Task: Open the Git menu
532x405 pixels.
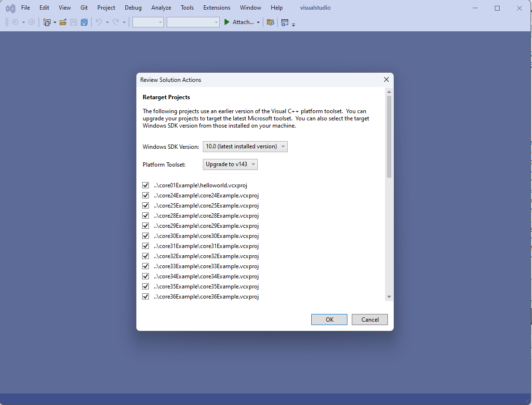Action: [84, 7]
